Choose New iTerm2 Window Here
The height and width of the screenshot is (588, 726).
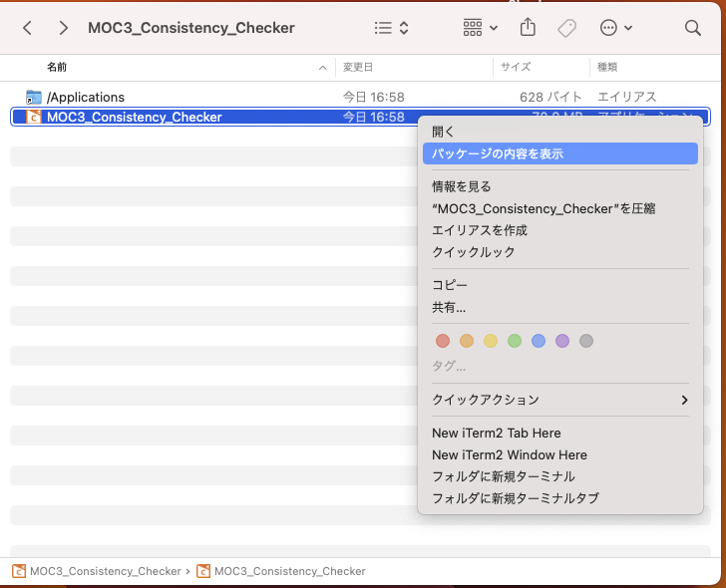[x=560, y=454]
